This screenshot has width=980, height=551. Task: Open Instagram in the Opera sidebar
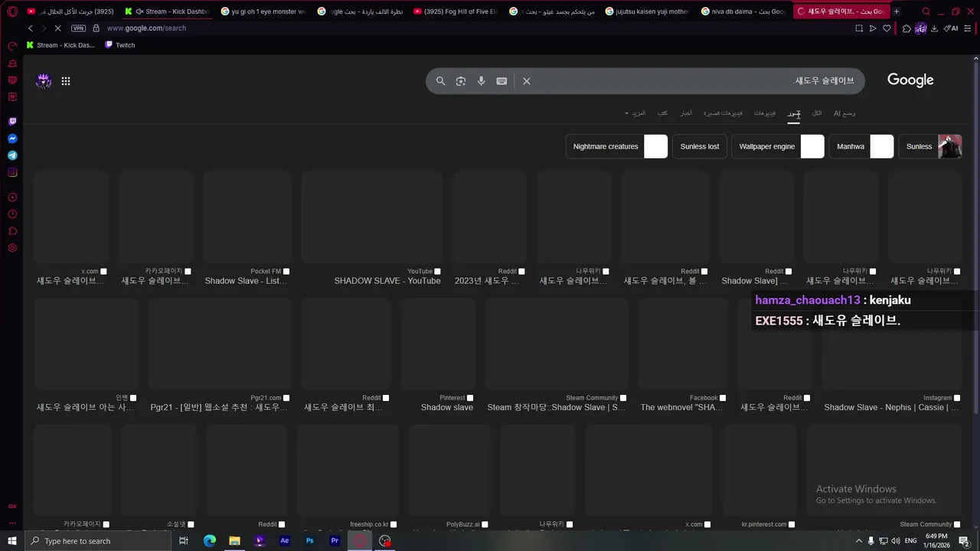(12, 172)
